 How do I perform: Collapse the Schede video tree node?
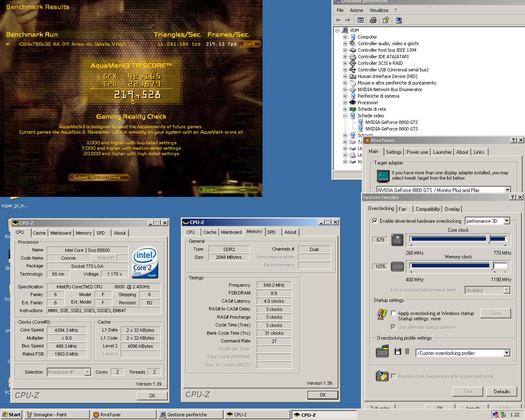345,116
